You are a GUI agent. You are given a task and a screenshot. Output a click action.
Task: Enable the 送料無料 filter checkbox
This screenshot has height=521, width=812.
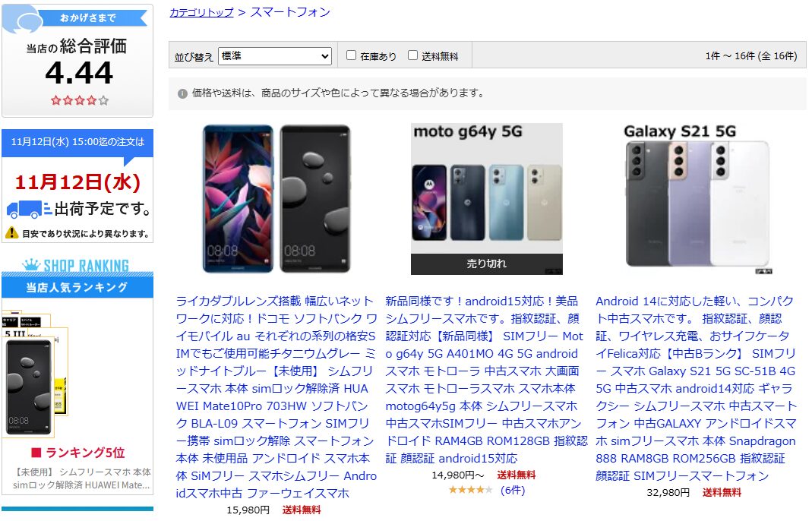pos(412,55)
